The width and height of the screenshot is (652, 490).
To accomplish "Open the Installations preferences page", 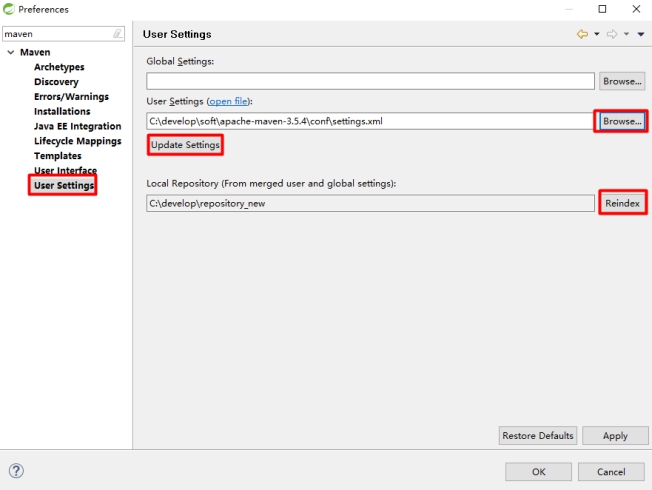I will tap(62, 111).
